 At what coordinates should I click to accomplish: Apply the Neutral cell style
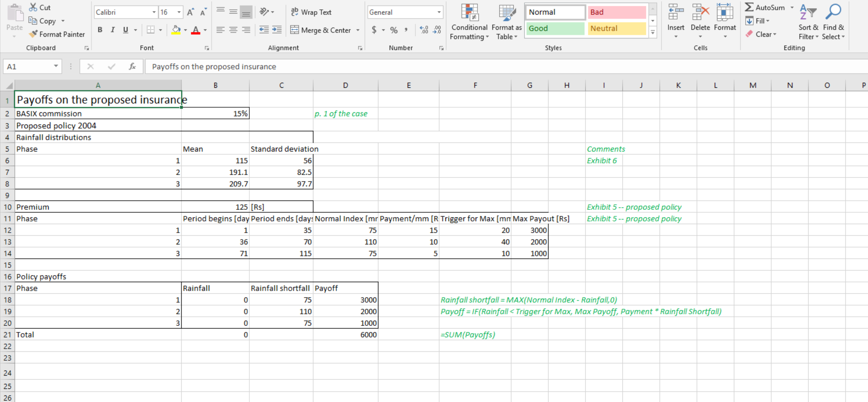pyautogui.click(x=617, y=28)
